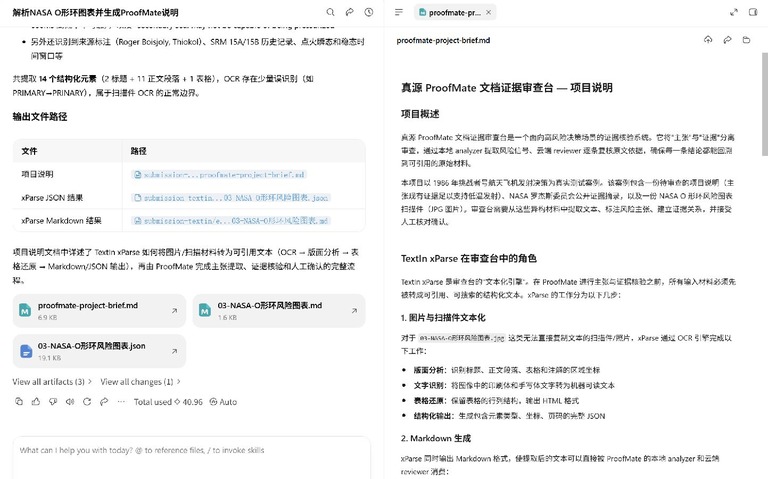
Task: Open the project brief path link in table
Action: tap(219, 174)
